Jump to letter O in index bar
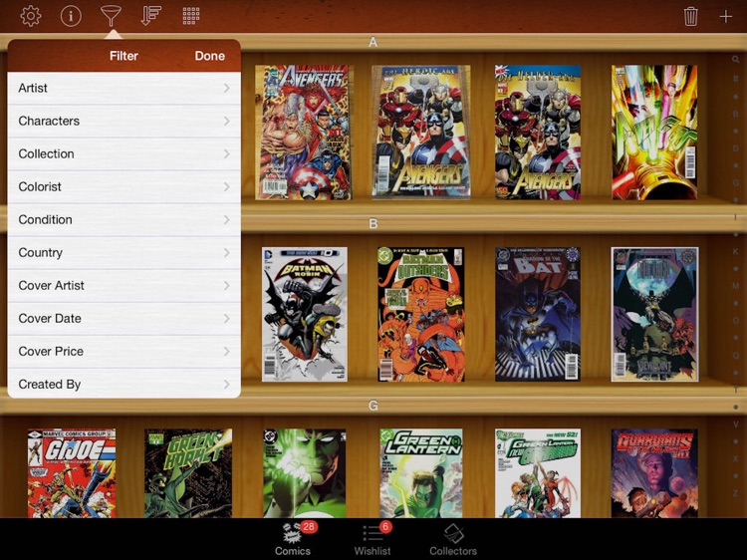This screenshot has height=560, width=747. pos(736,320)
